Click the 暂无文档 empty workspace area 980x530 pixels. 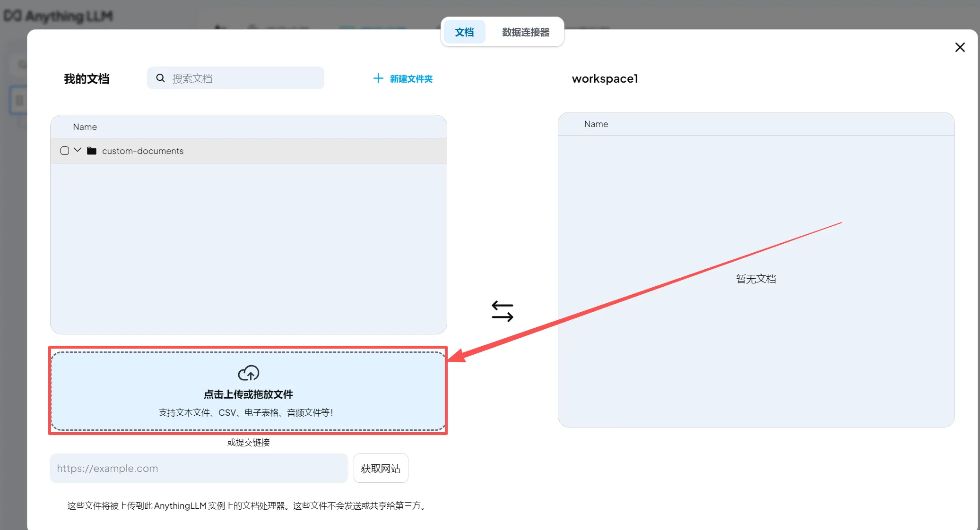pyautogui.click(x=755, y=279)
